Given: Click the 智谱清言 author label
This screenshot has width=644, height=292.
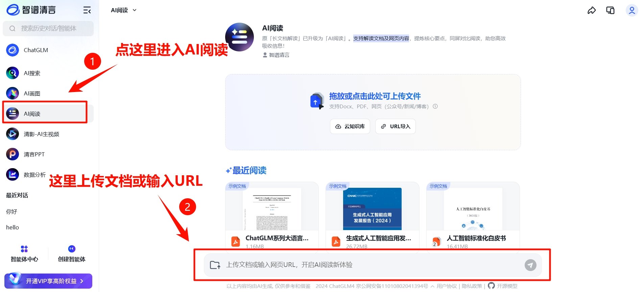Looking at the screenshot, I should (x=276, y=55).
